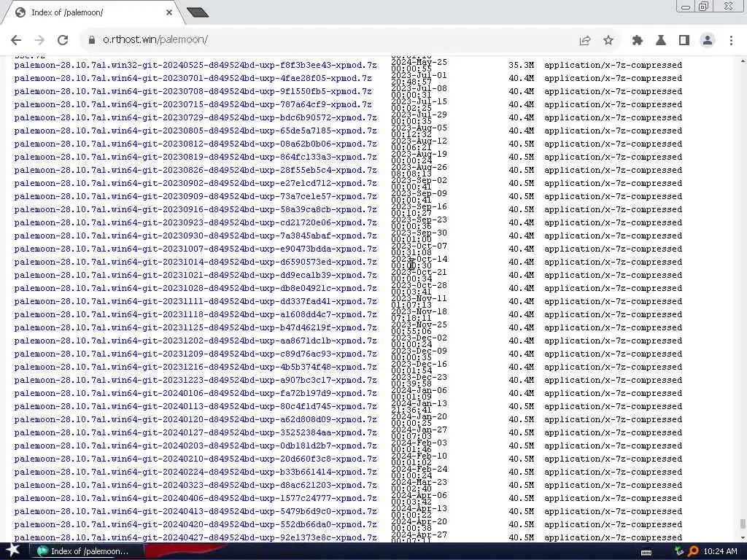Go back to the previous page

(16, 40)
